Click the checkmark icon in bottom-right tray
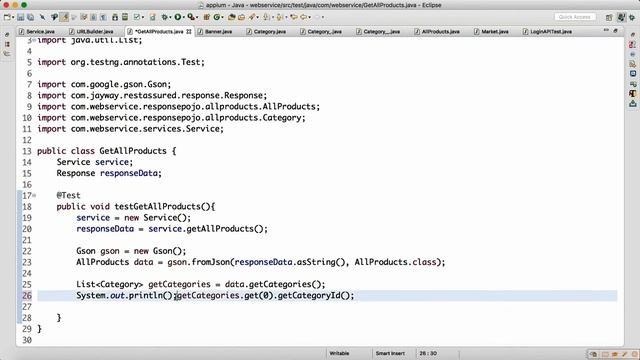 pos(624,354)
